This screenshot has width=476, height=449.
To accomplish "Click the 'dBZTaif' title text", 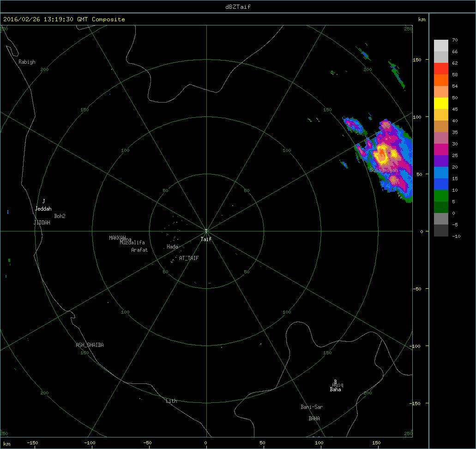I will pyautogui.click(x=238, y=6).
